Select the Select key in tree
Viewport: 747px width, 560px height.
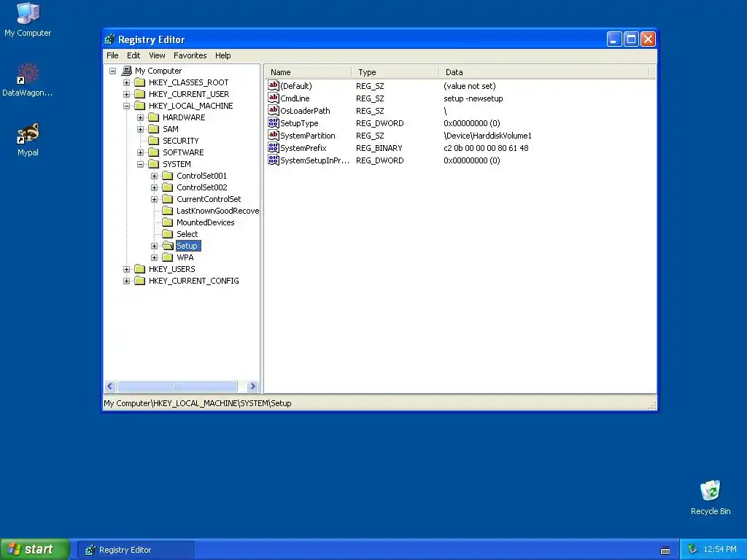tap(187, 234)
